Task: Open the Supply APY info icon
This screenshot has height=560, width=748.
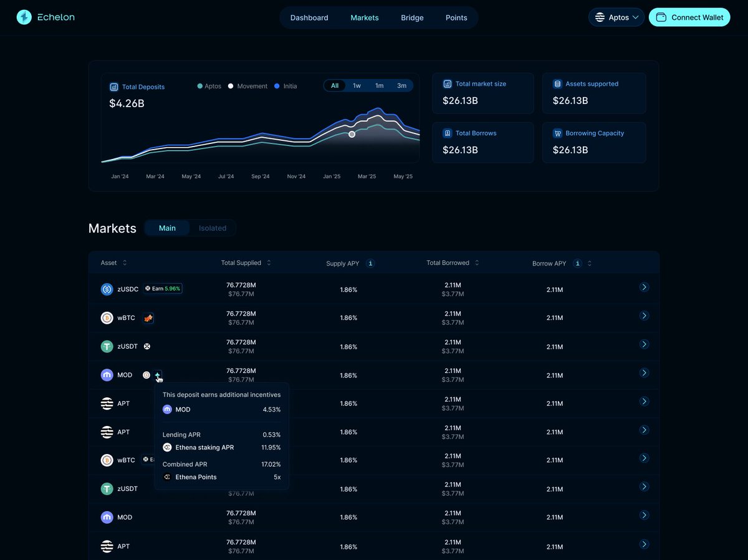Action: [370, 263]
